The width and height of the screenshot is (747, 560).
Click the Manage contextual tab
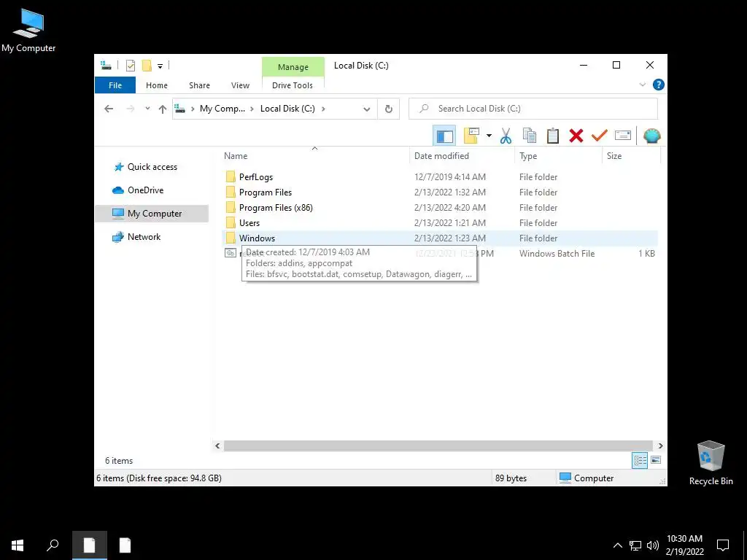[293, 67]
